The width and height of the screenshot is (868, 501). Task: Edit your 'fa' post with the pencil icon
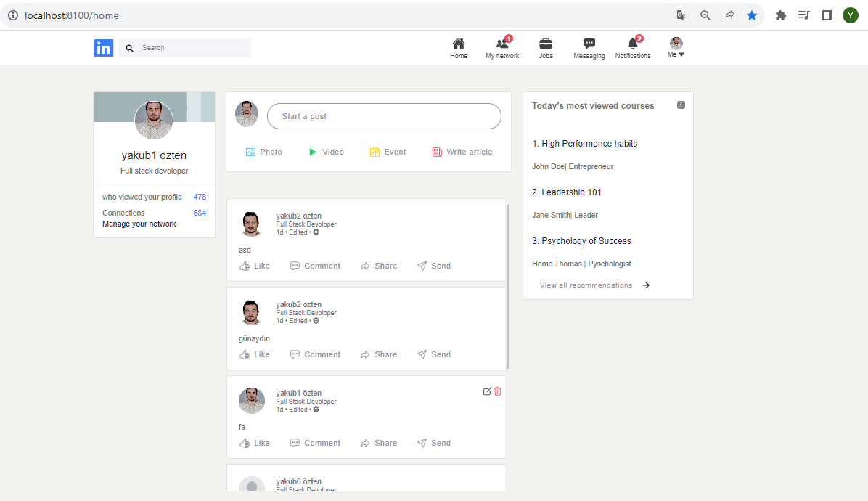[487, 391]
